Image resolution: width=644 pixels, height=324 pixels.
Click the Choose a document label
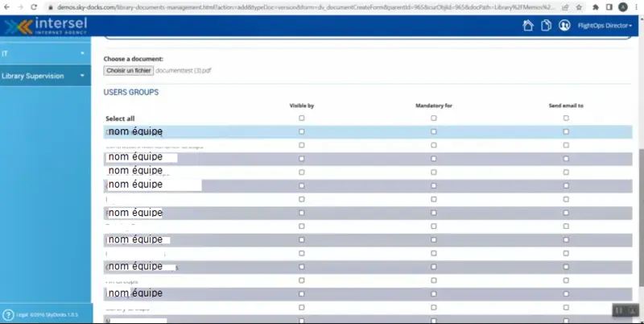(x=133, y=59)
